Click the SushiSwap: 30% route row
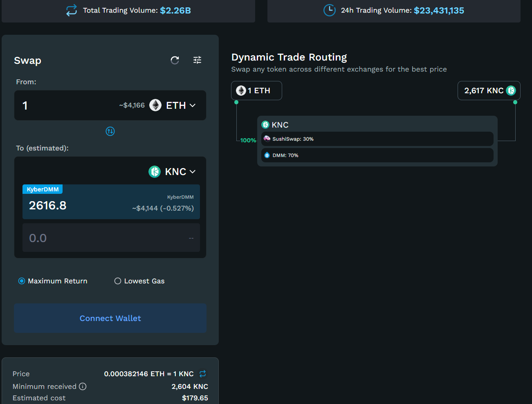This screenshot has width=532, height=404. point(377,139)
